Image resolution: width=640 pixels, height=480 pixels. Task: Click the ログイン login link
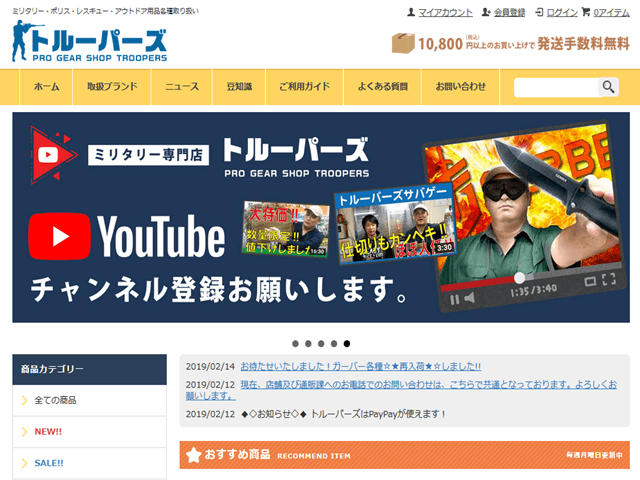pos(555,12)
